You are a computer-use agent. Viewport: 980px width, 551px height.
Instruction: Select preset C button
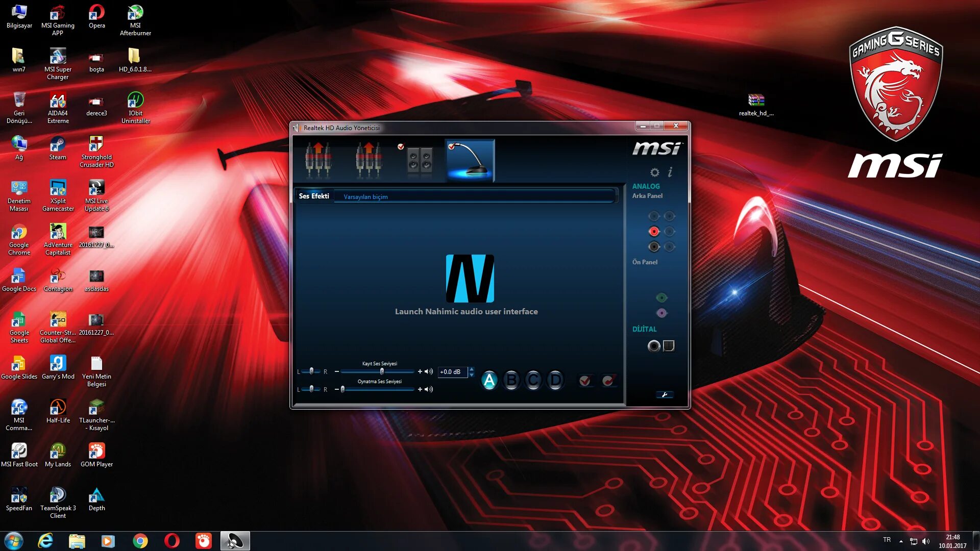click(x=533, y=380)
